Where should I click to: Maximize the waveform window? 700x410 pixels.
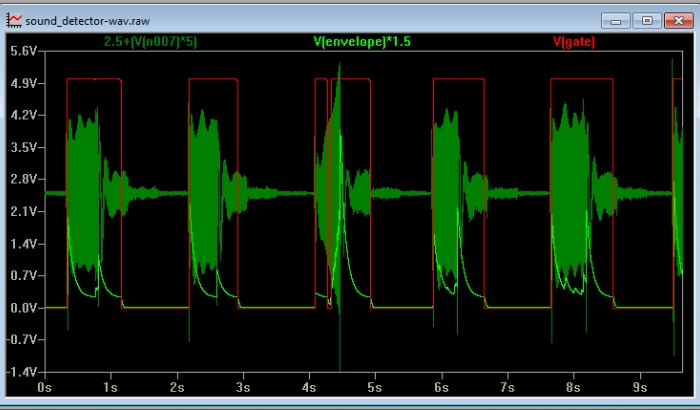coord(647,21)
